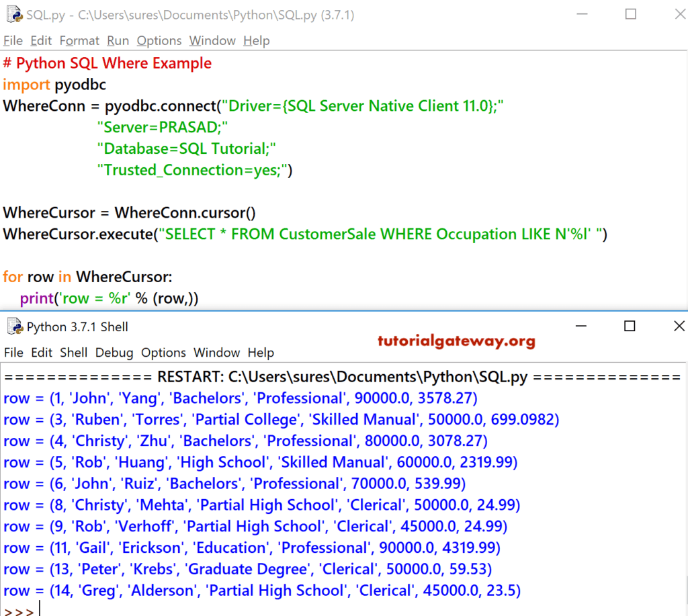
Task: Open the Help menu in SQL.py editor
Action: [257, 40]
